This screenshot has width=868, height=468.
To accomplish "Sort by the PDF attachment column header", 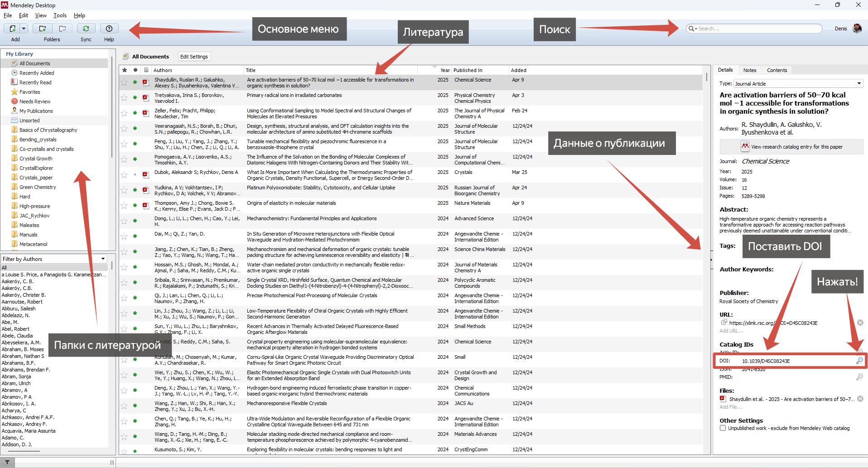I will pos(146,70).
